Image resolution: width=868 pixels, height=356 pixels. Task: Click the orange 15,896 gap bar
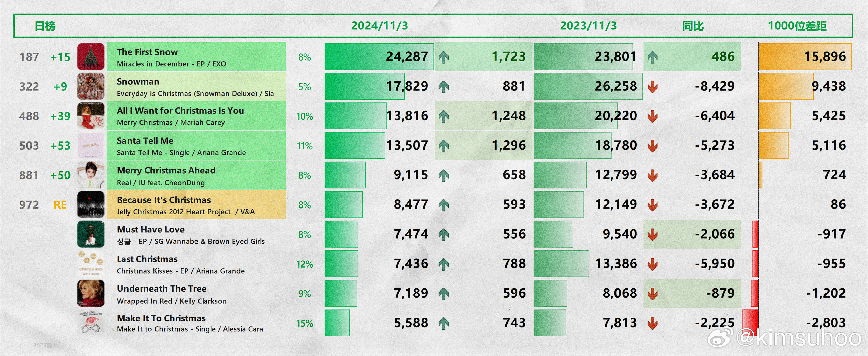click(805, 56)
